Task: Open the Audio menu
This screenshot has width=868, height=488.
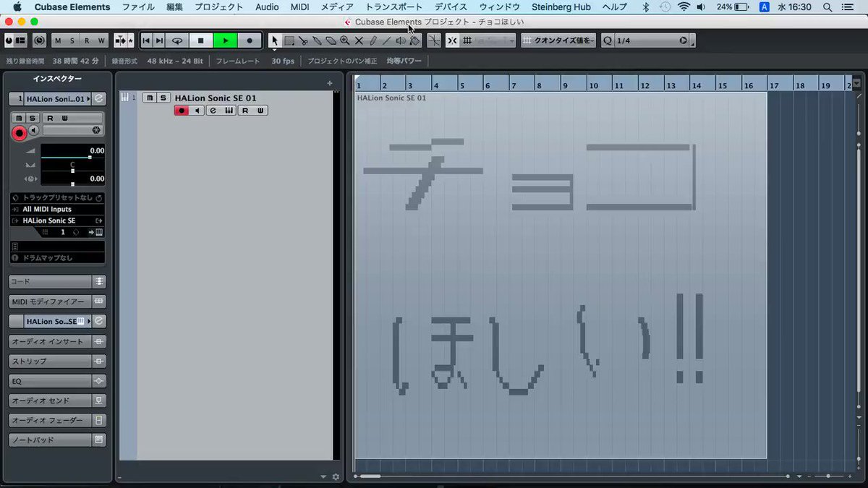Action: (267, 7)
